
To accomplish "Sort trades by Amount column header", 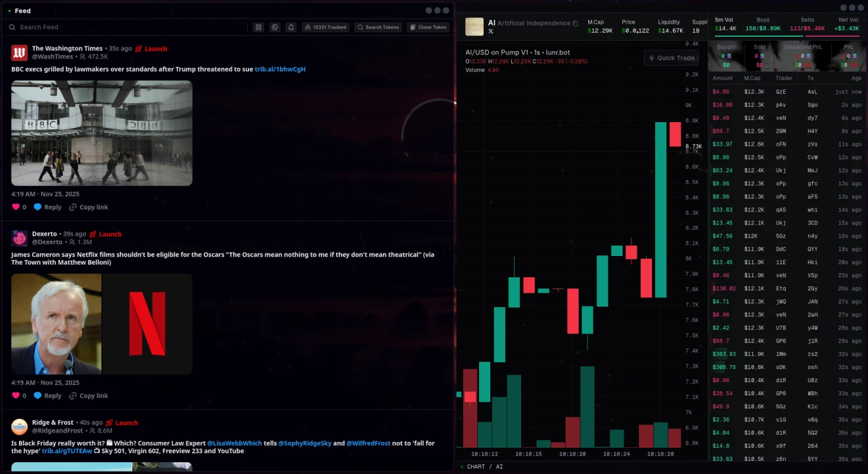I will [x=723, y=78].
